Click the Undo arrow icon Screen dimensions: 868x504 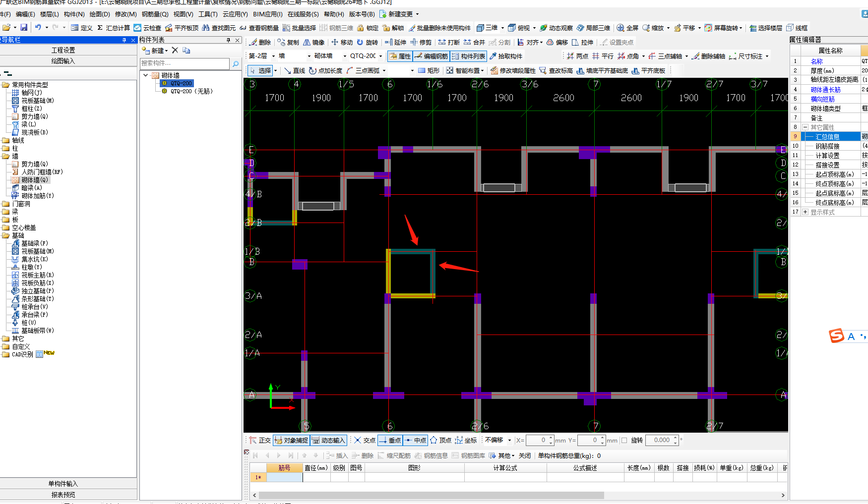pos(38,28)
